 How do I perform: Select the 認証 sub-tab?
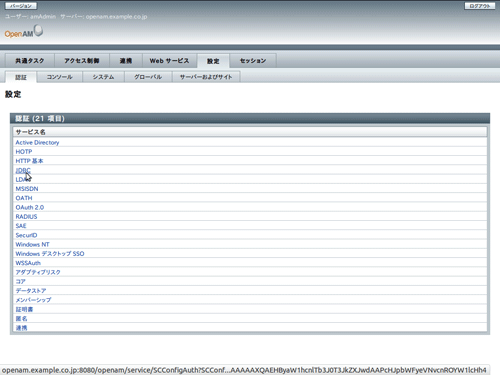[21, 77]
